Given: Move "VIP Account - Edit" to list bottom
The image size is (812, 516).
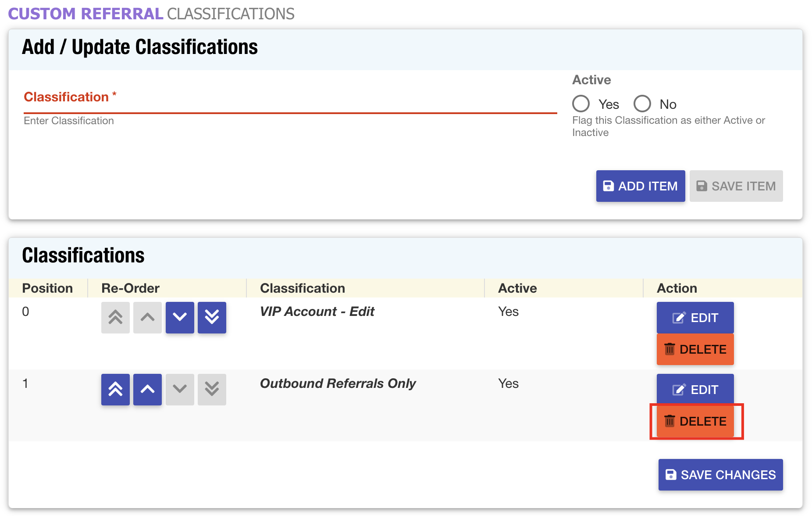Looking at the screenshot, I should coord(212,317).
